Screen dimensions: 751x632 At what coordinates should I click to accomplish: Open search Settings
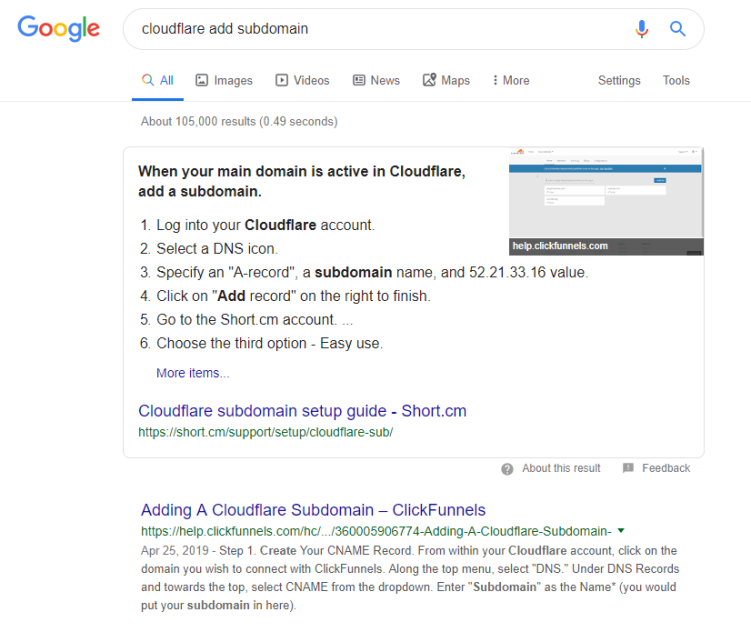(619, 80)
